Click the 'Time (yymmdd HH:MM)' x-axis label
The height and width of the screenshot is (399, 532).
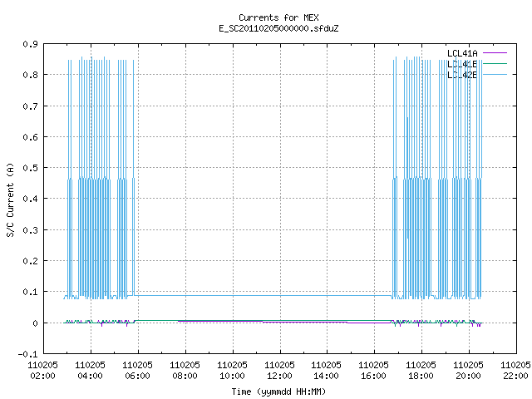(278, 392)
